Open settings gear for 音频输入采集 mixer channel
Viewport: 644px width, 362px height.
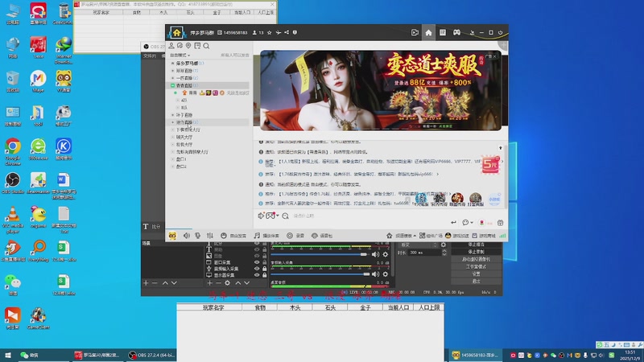386,274
